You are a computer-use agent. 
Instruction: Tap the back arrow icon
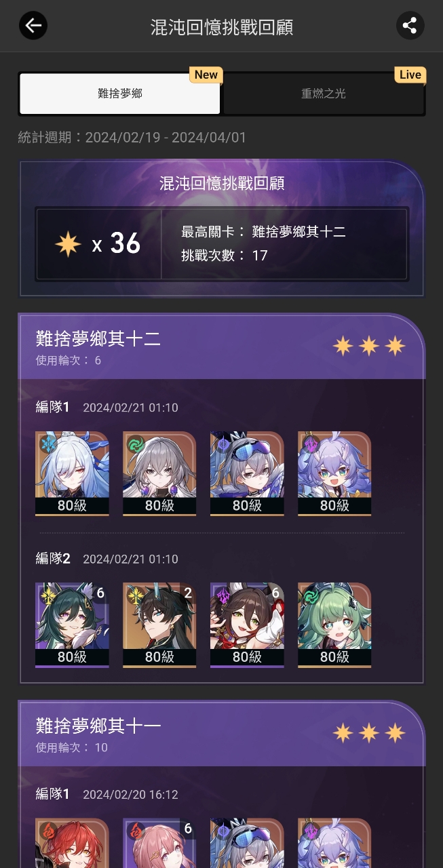click(x=33, y=26)
